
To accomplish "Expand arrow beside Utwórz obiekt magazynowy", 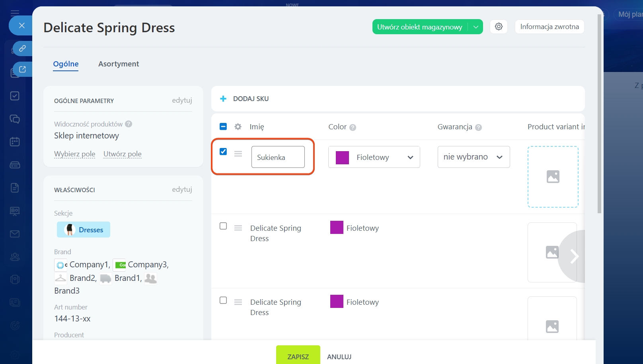I will tap(475, 27).
